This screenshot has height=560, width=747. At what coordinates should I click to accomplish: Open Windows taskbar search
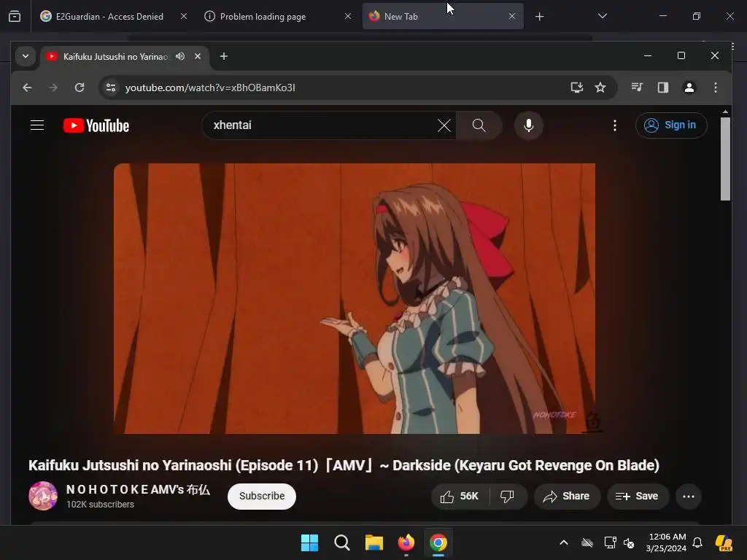click(x=341, y=542)
